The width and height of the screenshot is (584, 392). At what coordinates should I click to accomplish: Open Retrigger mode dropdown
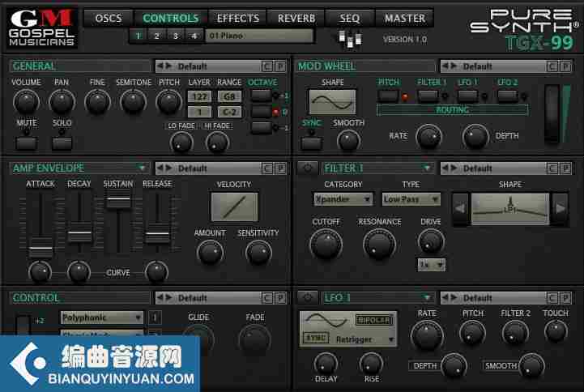click(364, 339)
